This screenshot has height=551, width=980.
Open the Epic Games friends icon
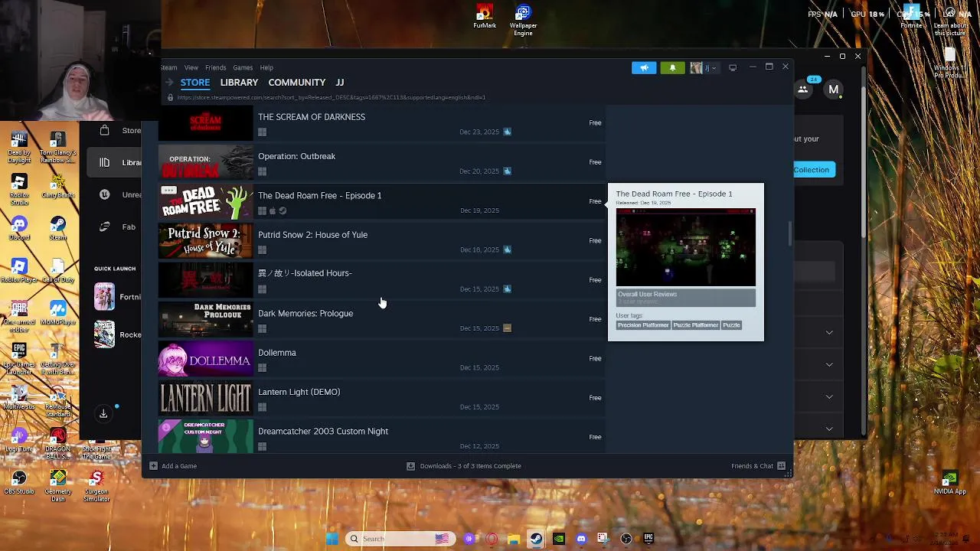pyautogui.click(x=803, y=90)
